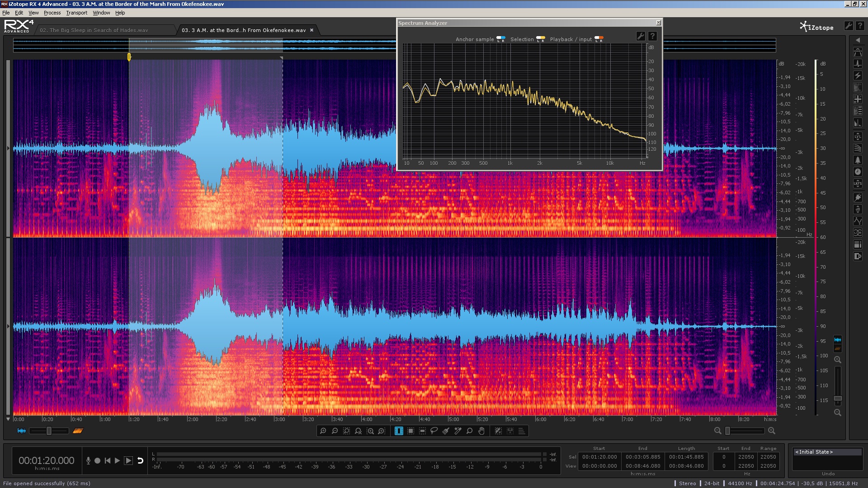Collapse the right modules panel arrow
Image resolution: width=868 pixels, height=488 pixels.
click(x=858, y=40)
